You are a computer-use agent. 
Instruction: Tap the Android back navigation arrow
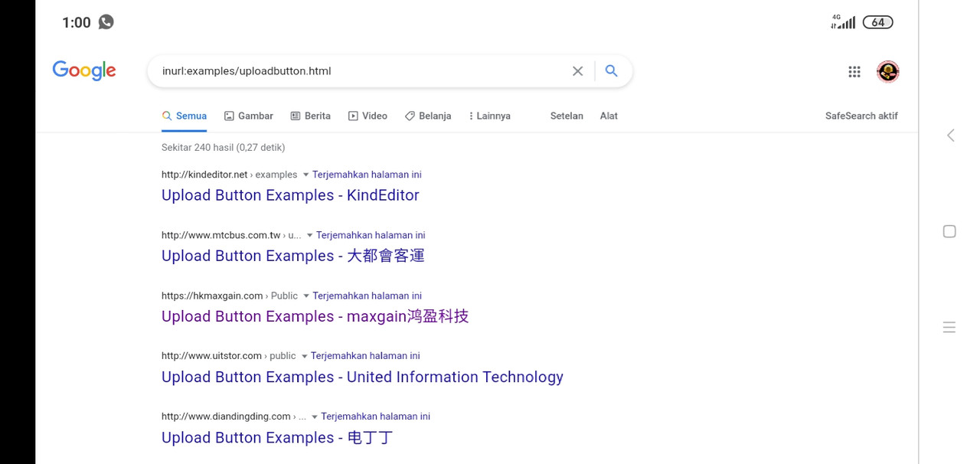pyautogui.click(x=950, y=136)
